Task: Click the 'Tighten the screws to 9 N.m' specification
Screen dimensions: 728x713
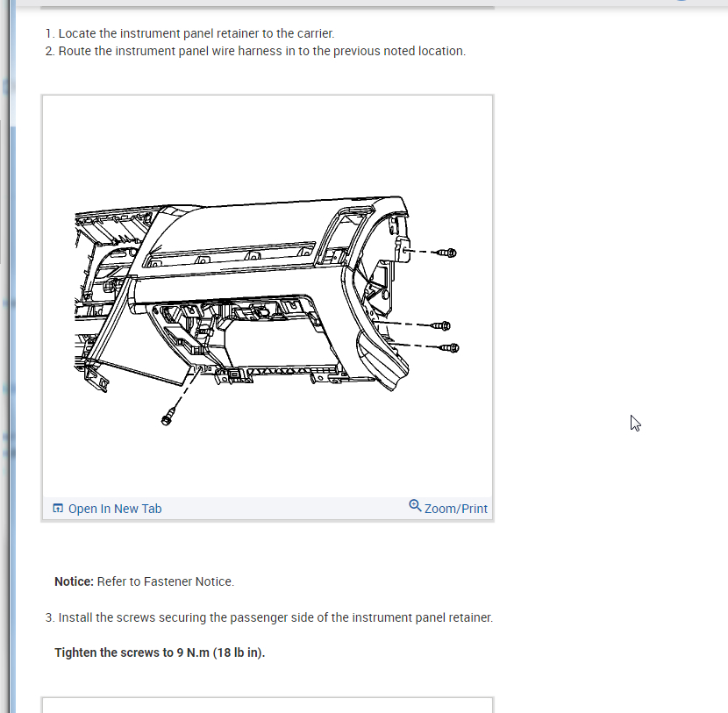Action: [160, 652]
